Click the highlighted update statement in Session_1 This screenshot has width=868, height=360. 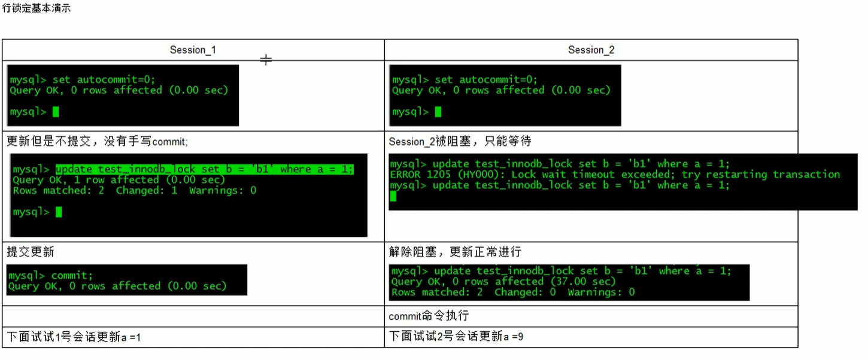tap(205, 169)
